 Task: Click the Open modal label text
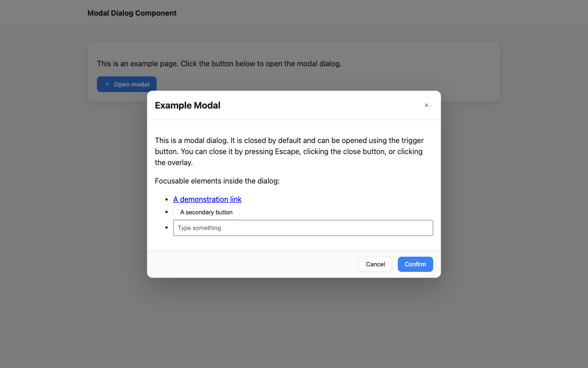click(131, 84)
